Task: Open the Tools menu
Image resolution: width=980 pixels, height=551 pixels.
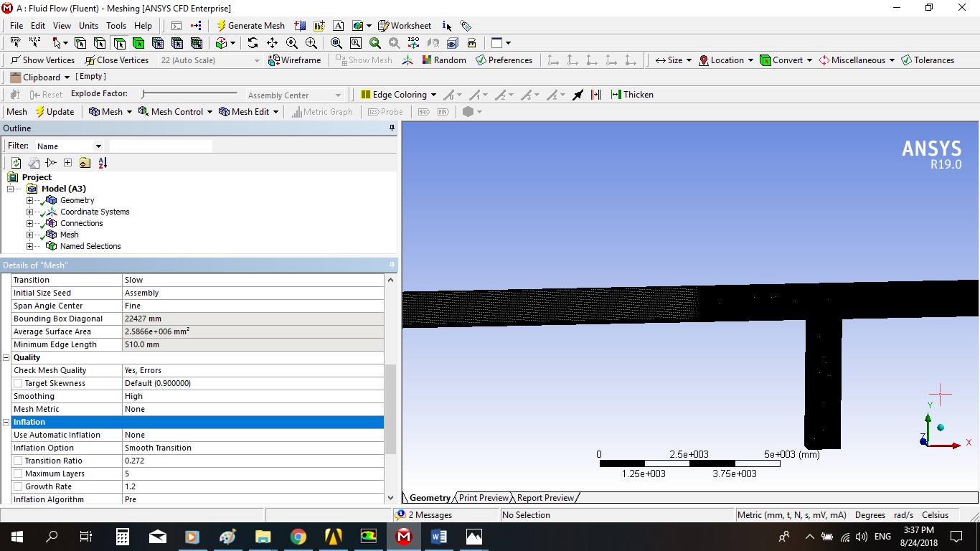Action: (x=116, y=26)
